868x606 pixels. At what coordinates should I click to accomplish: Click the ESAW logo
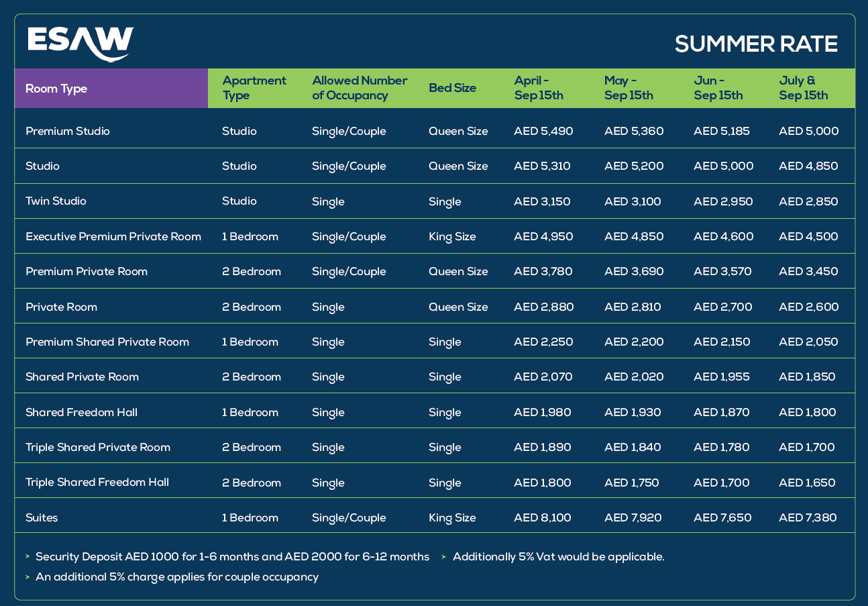coord(80,44)
